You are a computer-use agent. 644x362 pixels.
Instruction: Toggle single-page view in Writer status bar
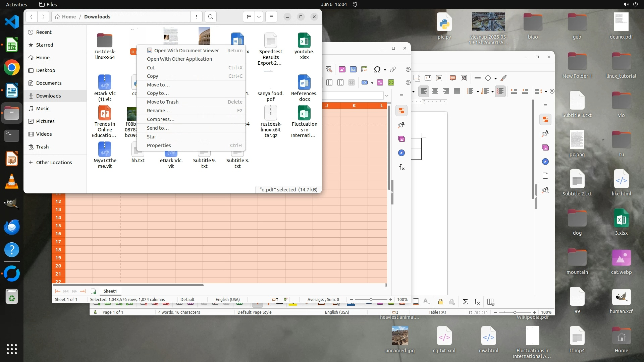click(470, 312)
